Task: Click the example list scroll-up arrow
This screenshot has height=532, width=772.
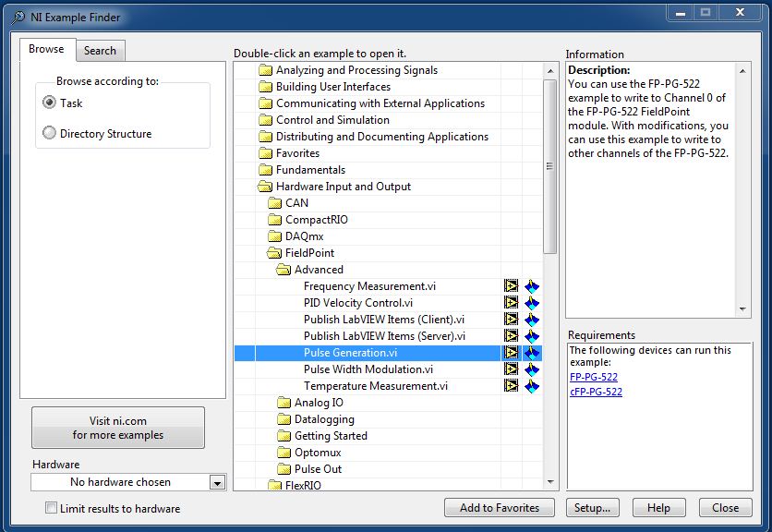Action: pyautogui.click(x=550, y=71)
